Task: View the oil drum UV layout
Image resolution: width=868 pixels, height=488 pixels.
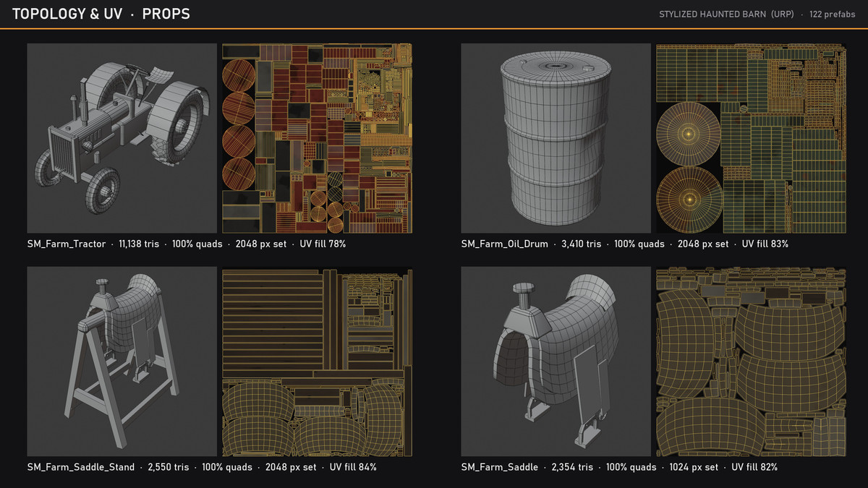Action: click(x=751, y=138)
